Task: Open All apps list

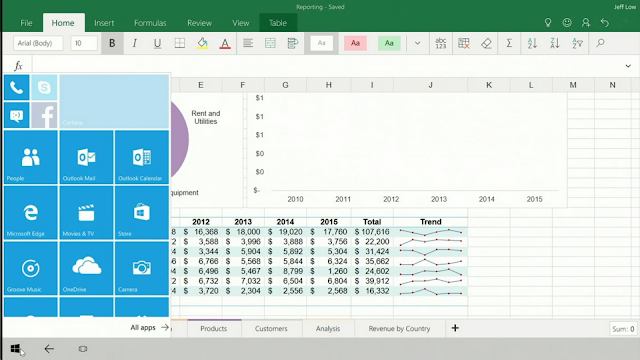Action: [x=149, y=327]
